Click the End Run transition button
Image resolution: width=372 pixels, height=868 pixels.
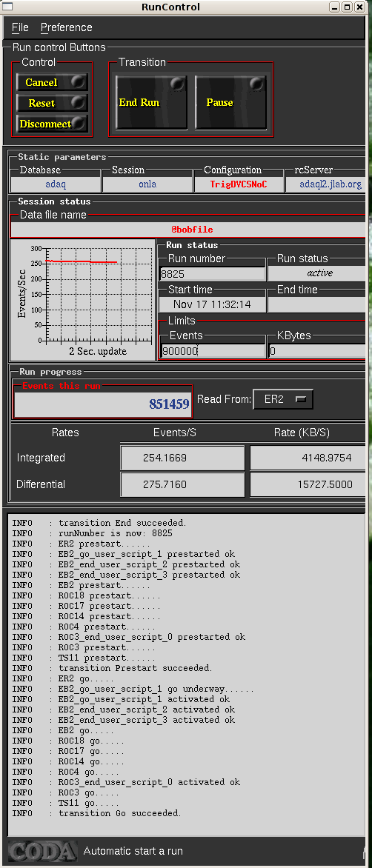[151, 102]
